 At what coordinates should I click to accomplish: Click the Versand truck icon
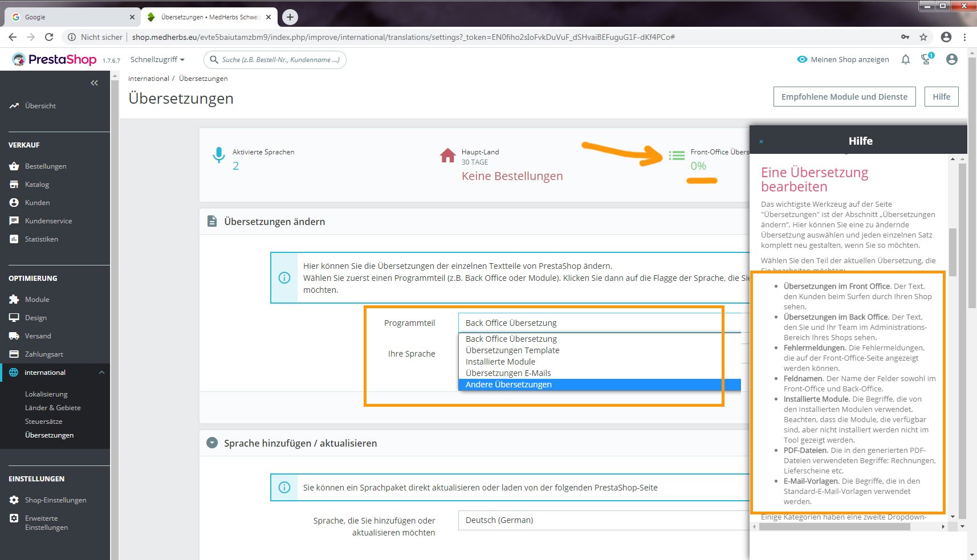pos(14,336)
